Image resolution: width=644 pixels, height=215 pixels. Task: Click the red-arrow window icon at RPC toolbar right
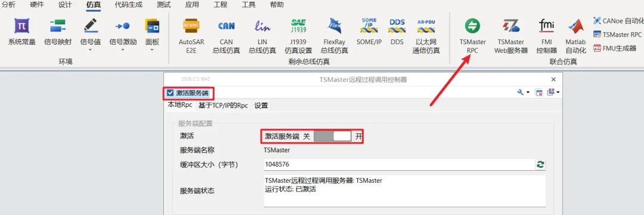click(x=551, y=93)
